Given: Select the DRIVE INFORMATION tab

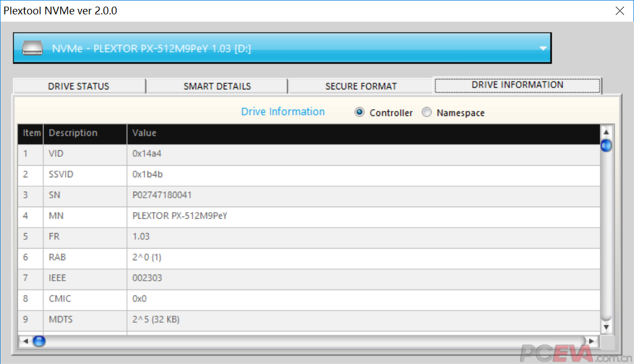Looking at the screenshot, I should [x=517, y=85].
